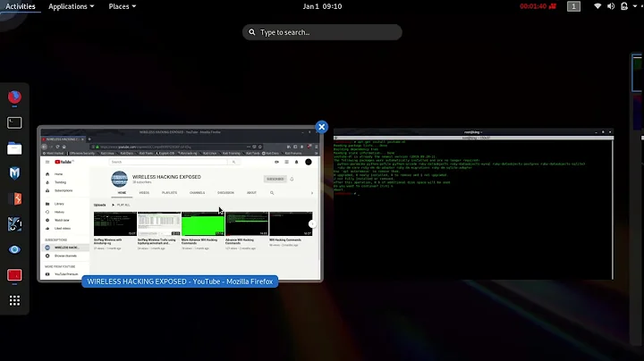Click the channel notification bell beside Subscribe

tap(292, 180)
